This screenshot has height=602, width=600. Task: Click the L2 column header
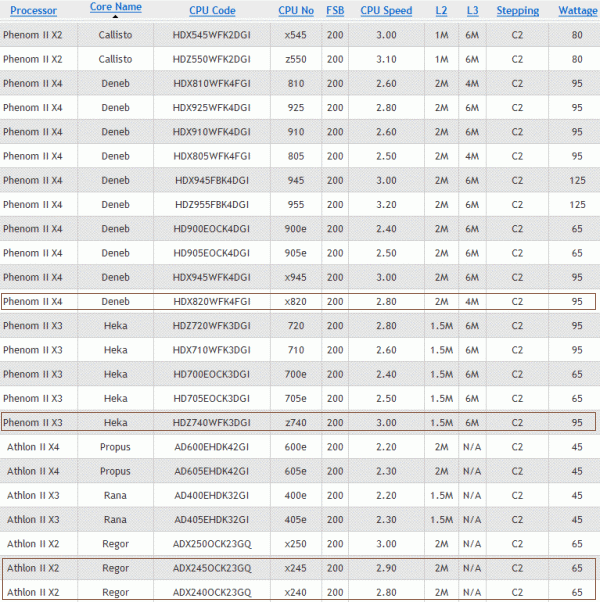(x=441, y=10)
